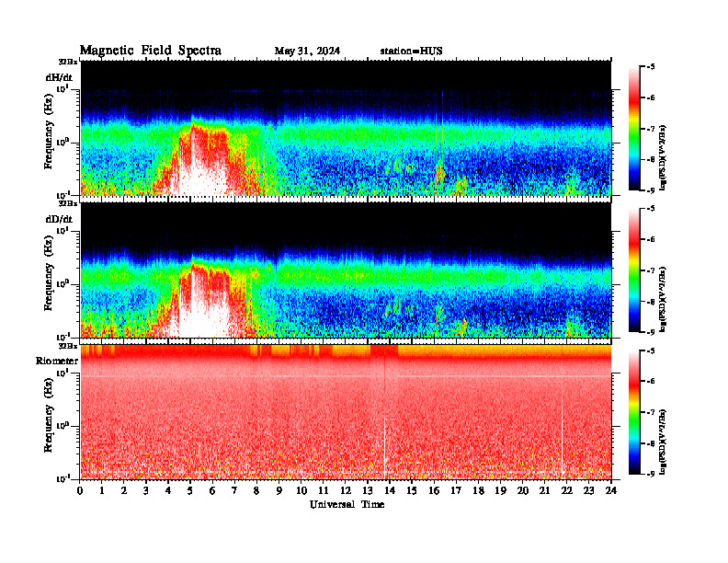The height and width of the screenshot is (563, 728).
Task: Click the dD/dt spectrogram plot
Action: pyautogui.click(x=346, y=270)
